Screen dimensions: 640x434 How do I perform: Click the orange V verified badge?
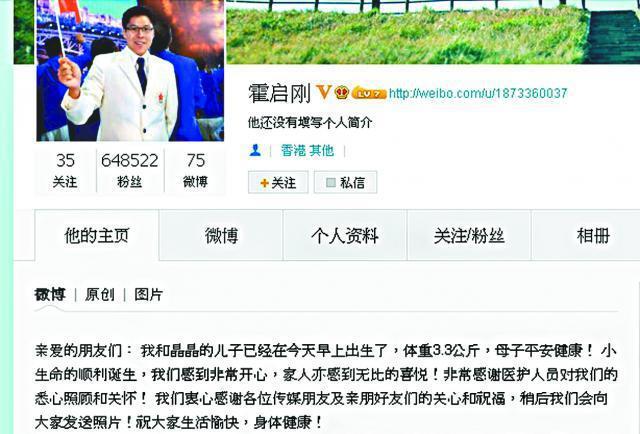click(324, 92)
